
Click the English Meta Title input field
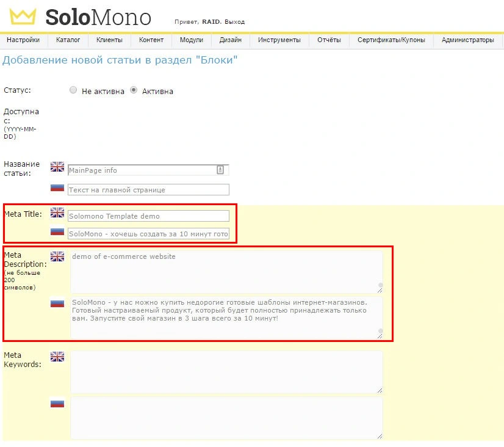point(148,216)
